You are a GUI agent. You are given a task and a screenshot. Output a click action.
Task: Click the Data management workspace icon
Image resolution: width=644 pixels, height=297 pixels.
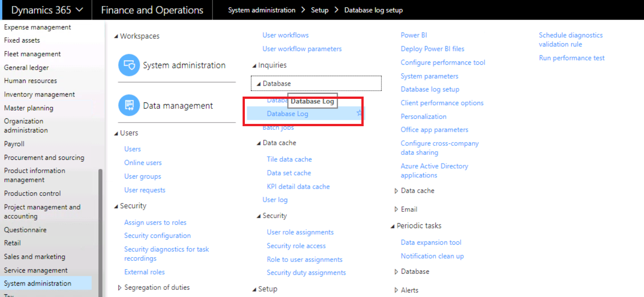(x=129, y=105)
